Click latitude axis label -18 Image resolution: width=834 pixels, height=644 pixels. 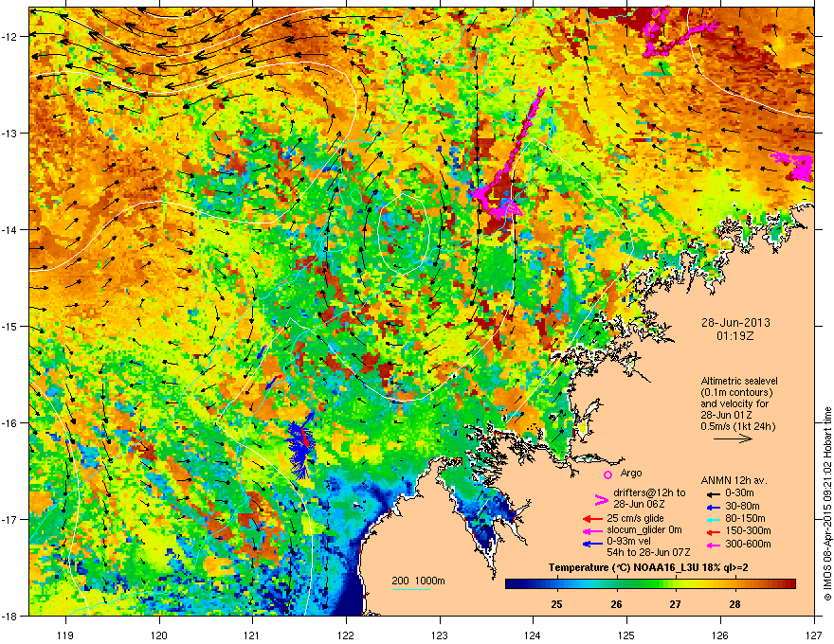pos(10,616)
